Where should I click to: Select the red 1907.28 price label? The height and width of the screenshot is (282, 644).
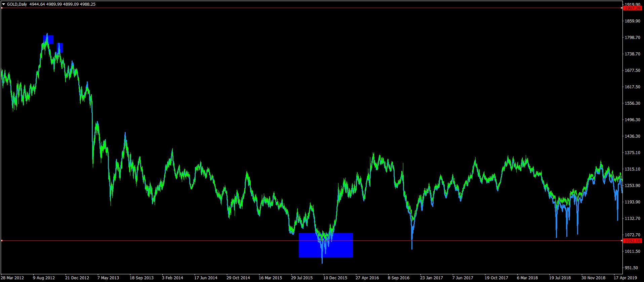click(632, 8)
